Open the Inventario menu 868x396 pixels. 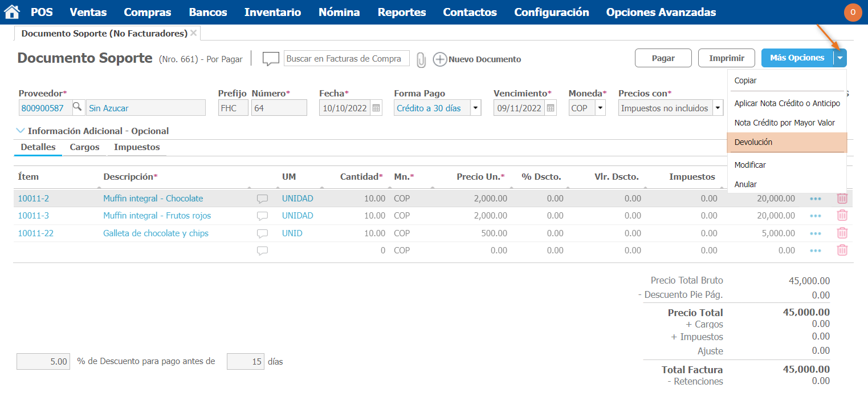[x=272, y=12]
